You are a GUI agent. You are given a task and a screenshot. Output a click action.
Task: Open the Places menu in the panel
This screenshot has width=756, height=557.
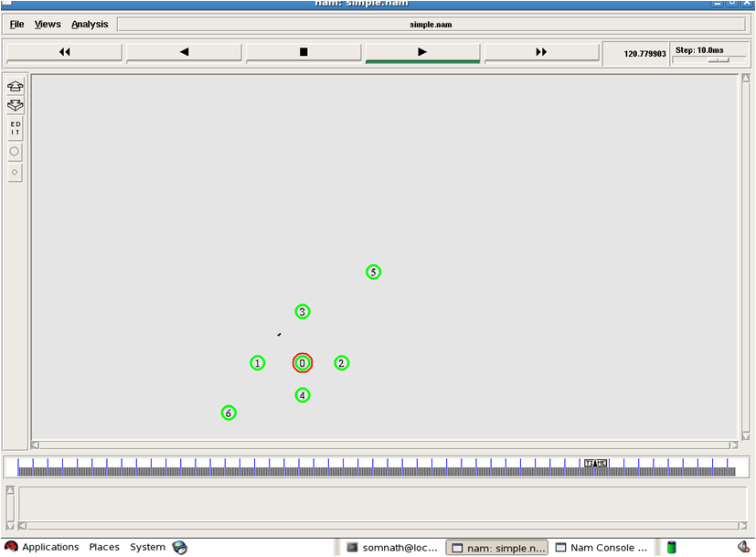[x=104, y=547]
